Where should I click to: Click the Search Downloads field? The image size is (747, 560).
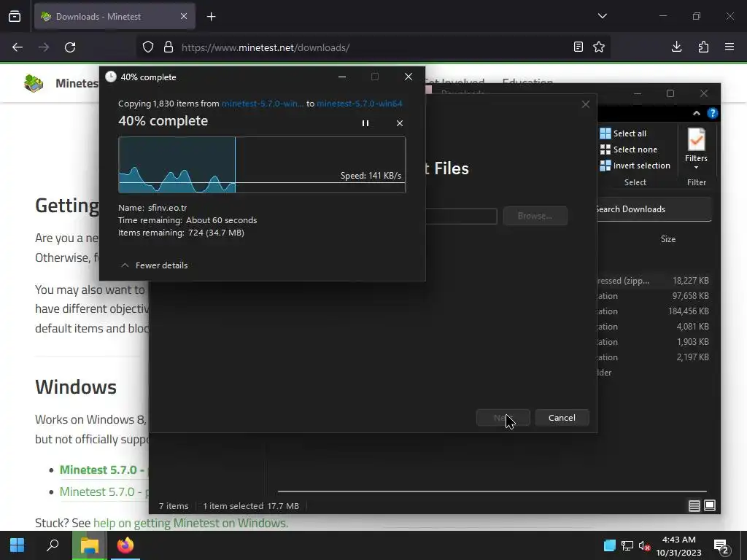[x=653, y=209]
